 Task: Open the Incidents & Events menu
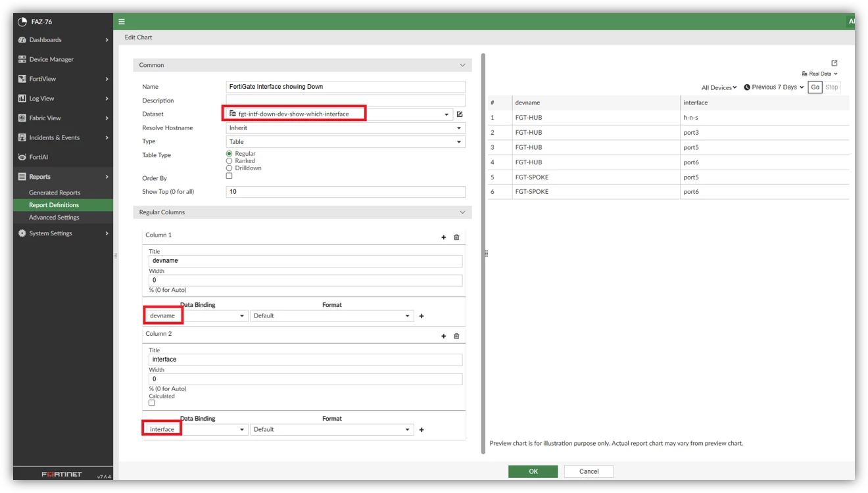tap(63, 137)
